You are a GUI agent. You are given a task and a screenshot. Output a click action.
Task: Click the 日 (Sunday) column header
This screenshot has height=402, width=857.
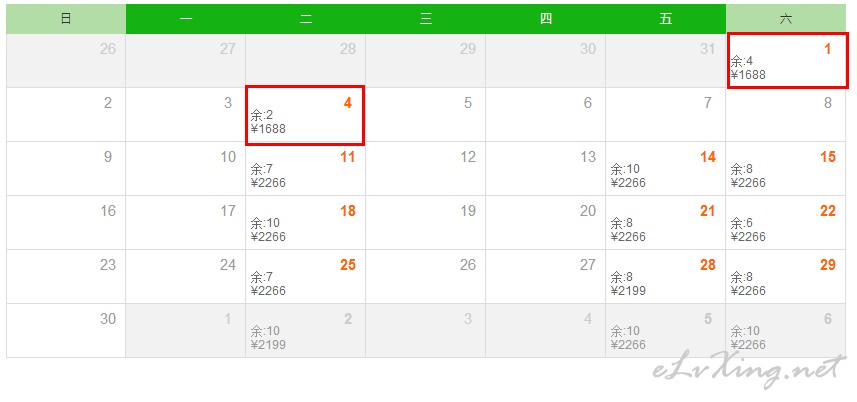[x=66, y=19]
